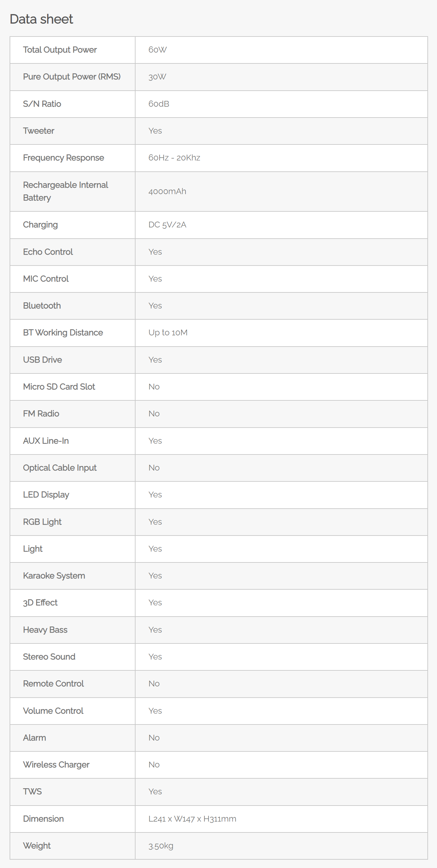Screen dimensions: 437x868
Task: Click the 60Hz - 20Khz value
Action: coord(174,158)
